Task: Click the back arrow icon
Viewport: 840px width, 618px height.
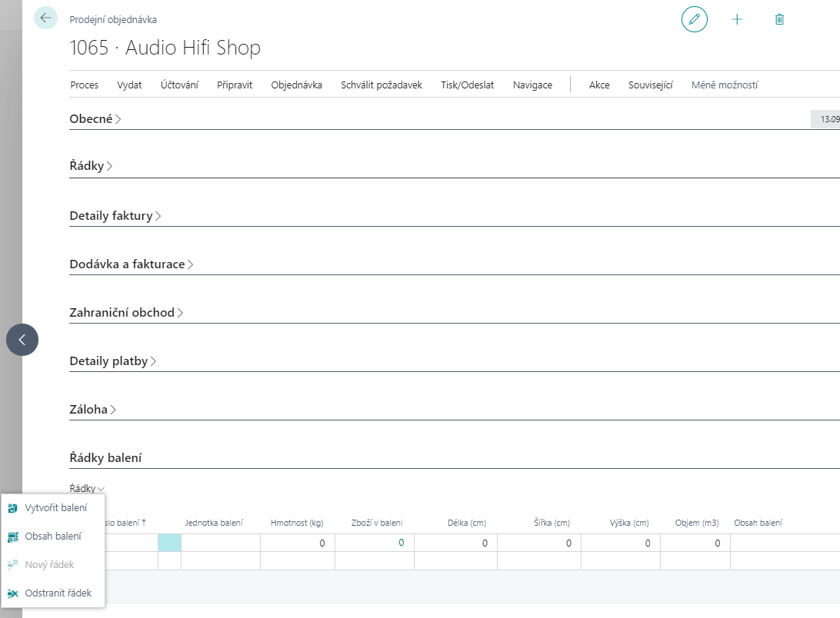Action: tap(46, 18)
